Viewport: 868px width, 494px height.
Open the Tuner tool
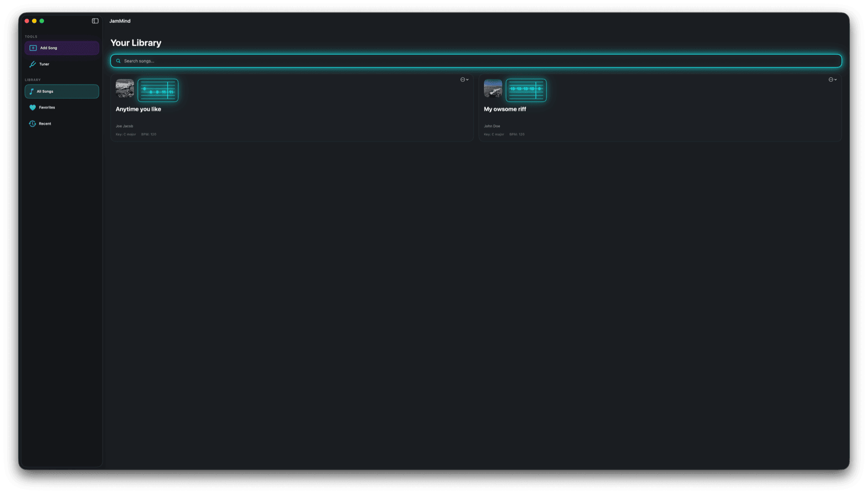[62, 64]
